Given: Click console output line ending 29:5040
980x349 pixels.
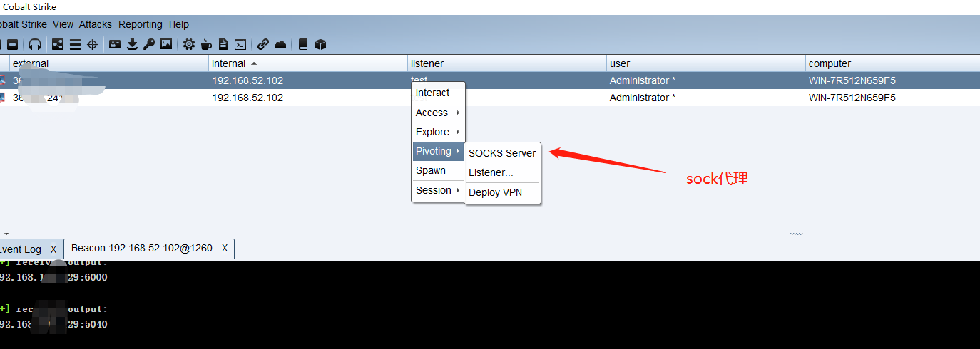Looking at the screenshot, I should click(53, 324).
